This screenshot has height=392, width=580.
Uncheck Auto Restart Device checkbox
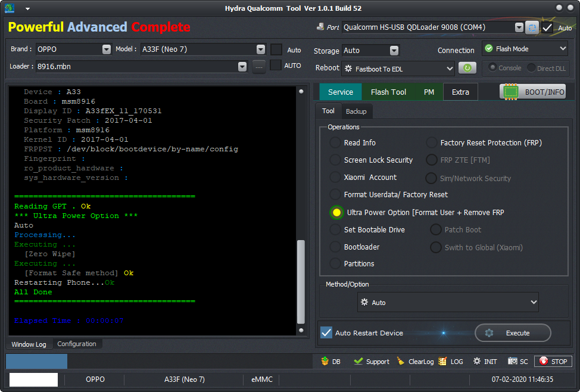[x=326, y=332]
